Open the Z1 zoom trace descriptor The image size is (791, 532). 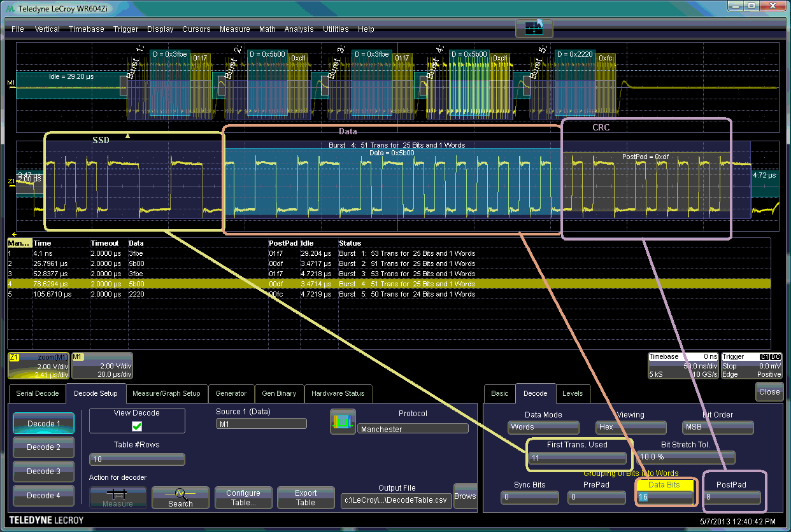pos(38,366)
